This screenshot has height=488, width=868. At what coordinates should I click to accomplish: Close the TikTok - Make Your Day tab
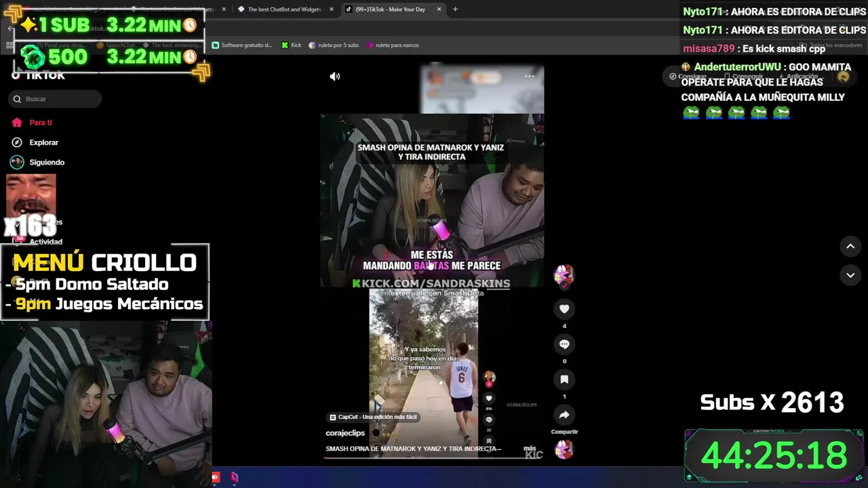[439, 9]
